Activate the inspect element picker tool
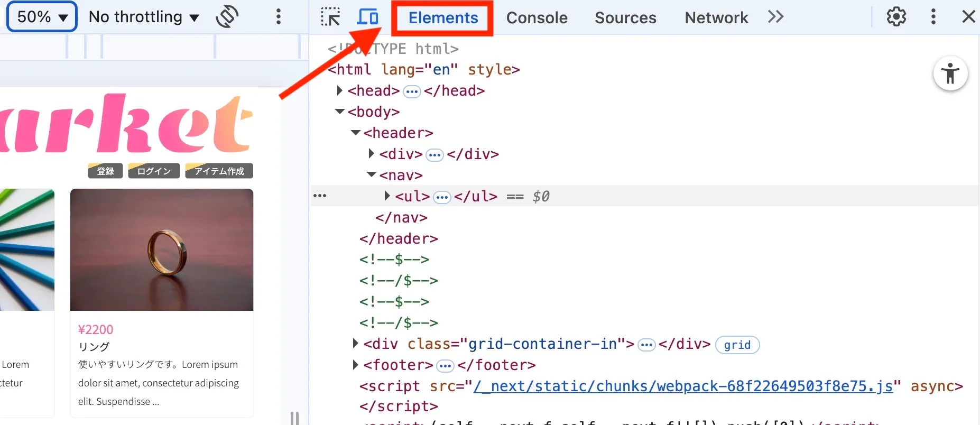Screen dimensions: 980x425 [x=330, y=17]
